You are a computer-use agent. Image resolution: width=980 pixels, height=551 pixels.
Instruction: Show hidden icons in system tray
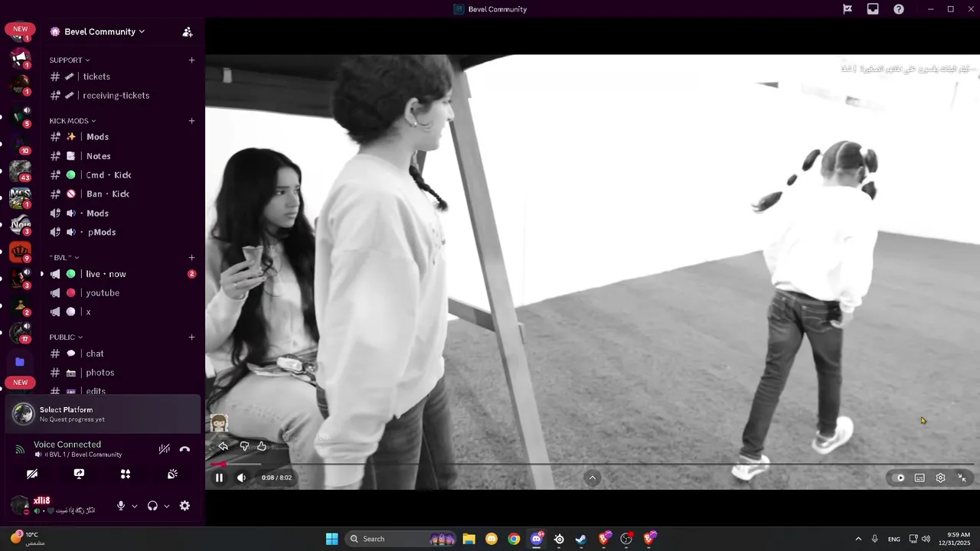(857, 539)
